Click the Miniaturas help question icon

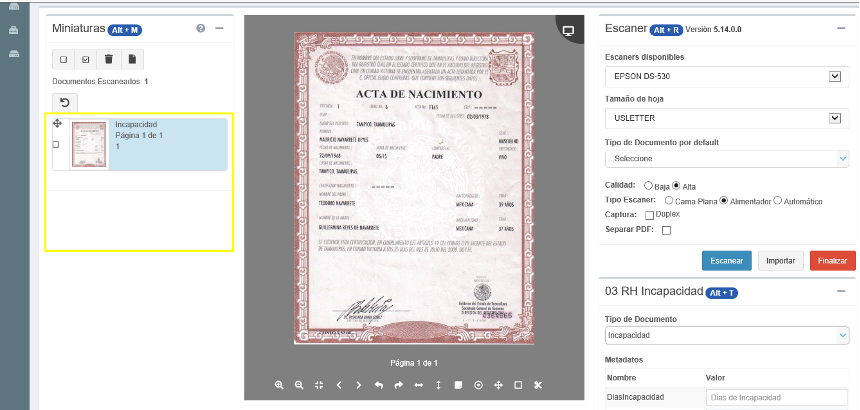coord(201,29)
